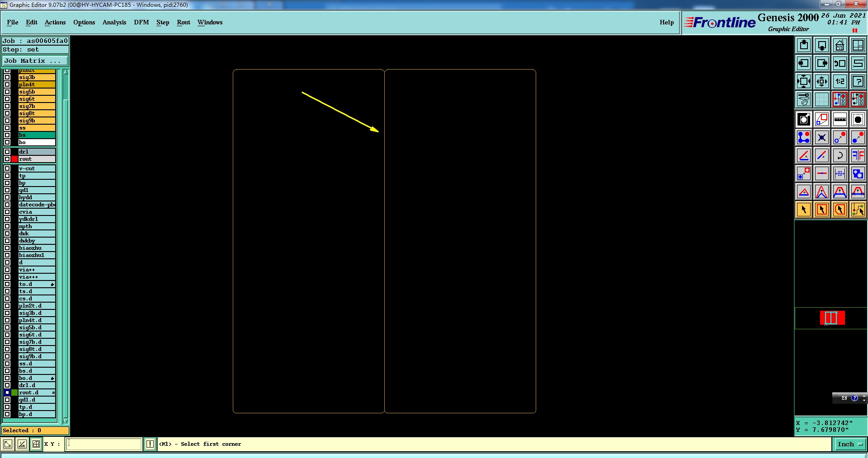Click the layer list scroll down arrow
This screenshot has width=868, height=458.
pyautogui.click(x=66, y=421)
